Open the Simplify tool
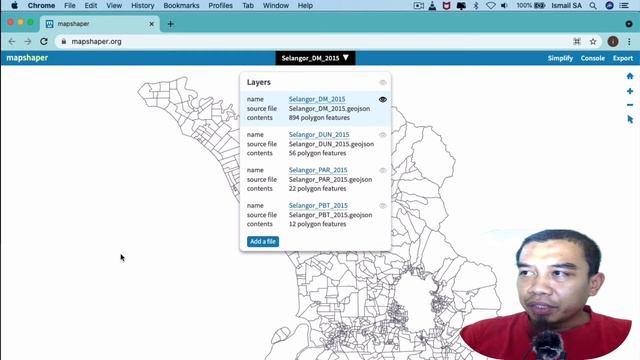This screenshot has height=360, width=640. tap(560, 58)
